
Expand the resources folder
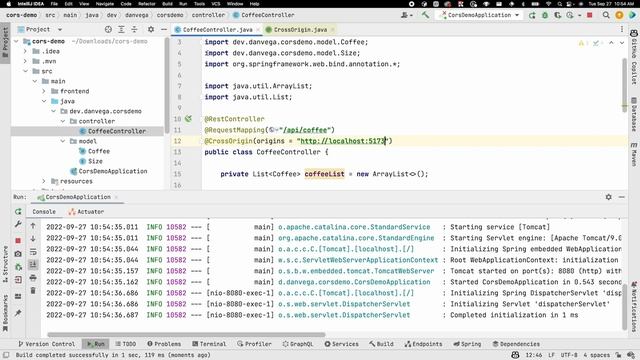pyautogui.click(x=44, y=181)
